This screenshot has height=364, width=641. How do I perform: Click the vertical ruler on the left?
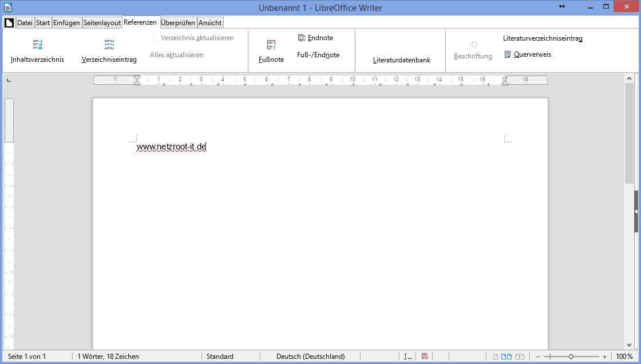tap(9, 223)
